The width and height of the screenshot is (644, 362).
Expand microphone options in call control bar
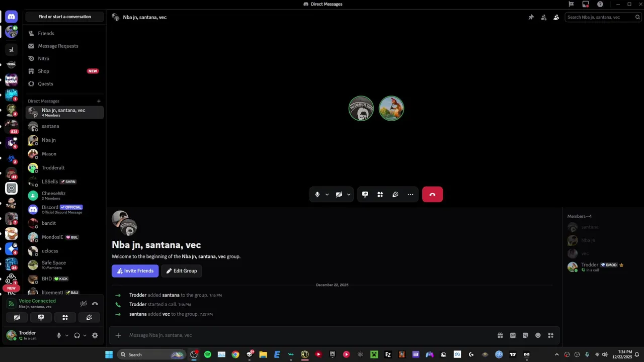(x=327, y=195)
